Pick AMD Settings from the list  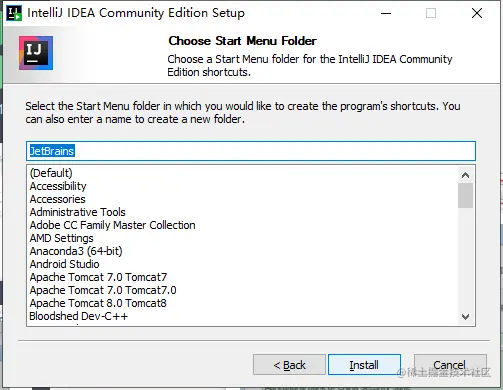[x=62, y=238]
